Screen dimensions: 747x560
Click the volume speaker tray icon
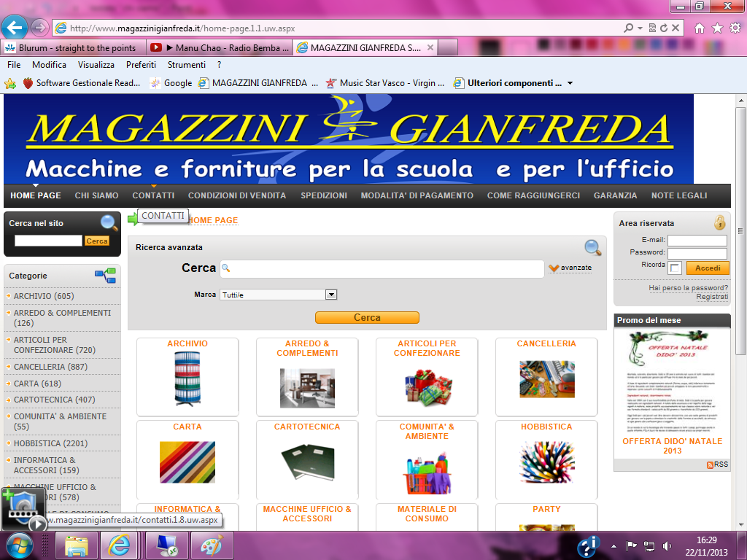667,545
